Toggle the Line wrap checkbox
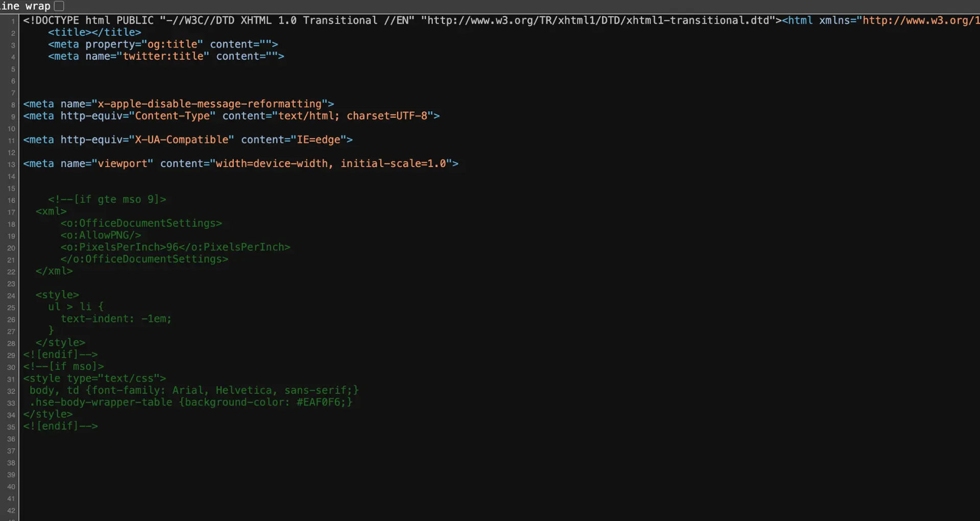 coord(59,6)
